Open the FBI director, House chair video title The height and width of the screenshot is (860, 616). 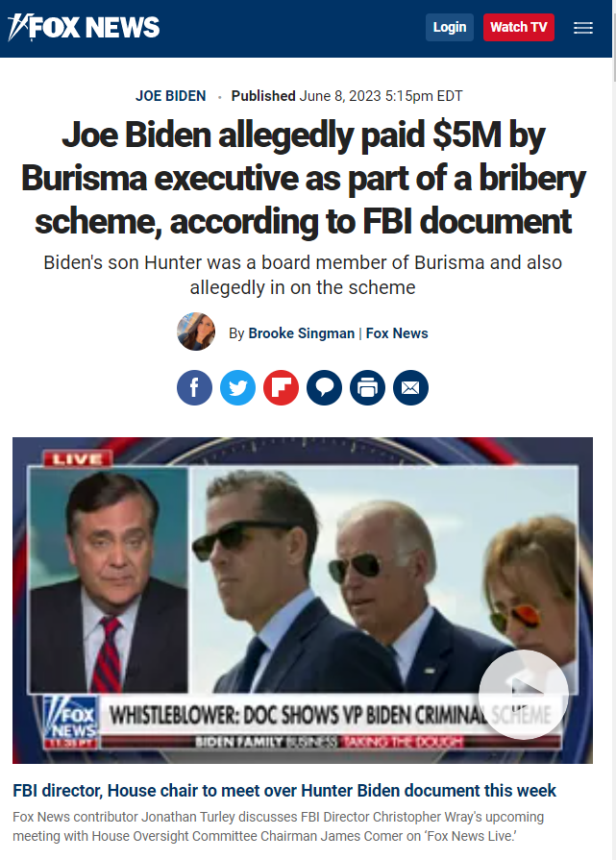click(284, 791)
